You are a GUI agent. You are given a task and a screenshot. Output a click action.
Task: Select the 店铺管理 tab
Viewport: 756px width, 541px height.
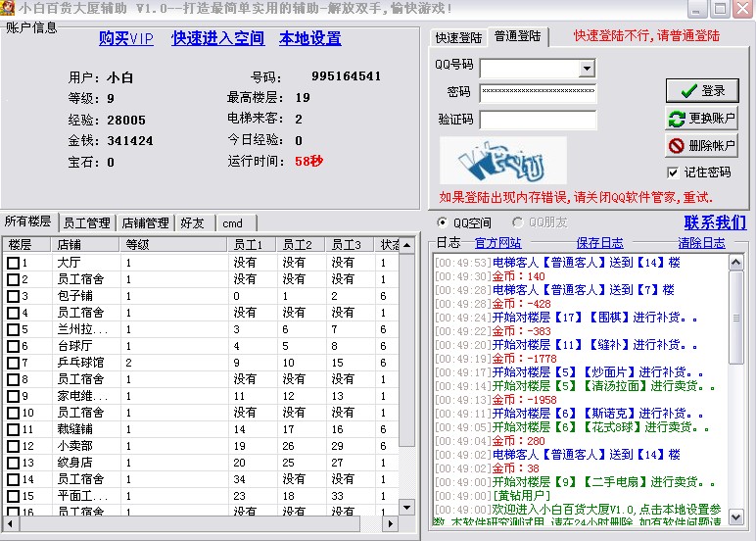pyautogui.click(x=145, y=222)
